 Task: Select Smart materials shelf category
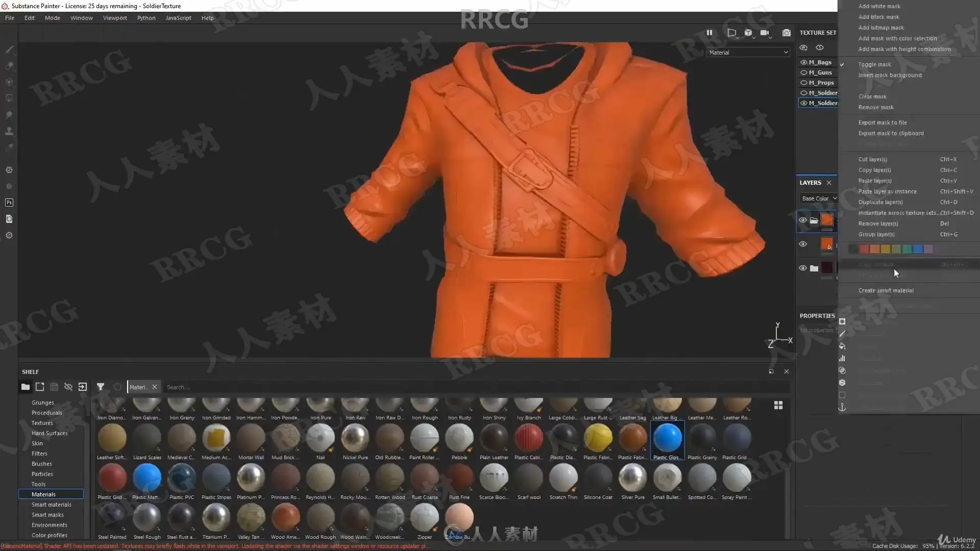(x=51, y=505)
